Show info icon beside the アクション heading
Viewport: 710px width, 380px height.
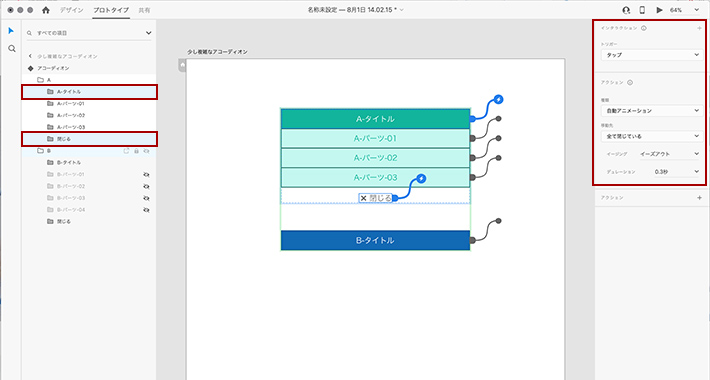(630, 82)
